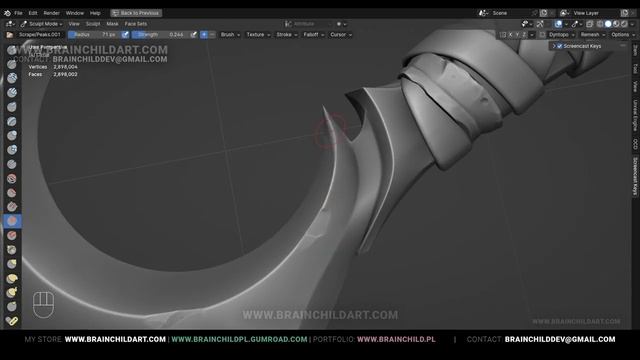Enable the Dyntopo checkbox
The height and width of the screenshot is (360, 640).
542,35
